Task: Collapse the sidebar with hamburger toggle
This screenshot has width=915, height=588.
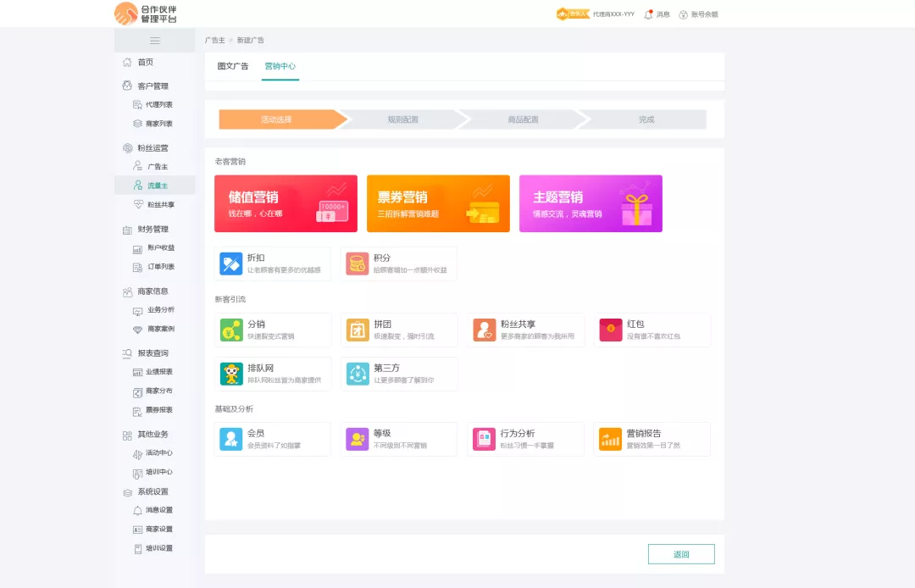Action: (155, 41)
